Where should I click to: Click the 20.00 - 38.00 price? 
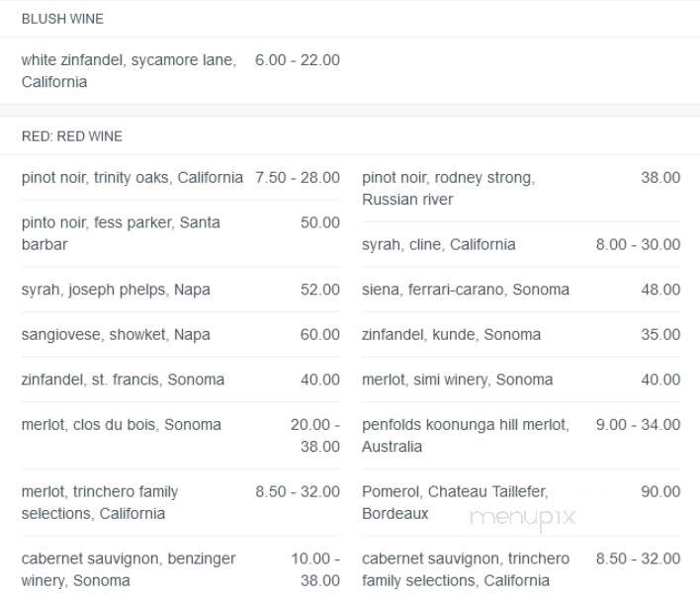315,436
